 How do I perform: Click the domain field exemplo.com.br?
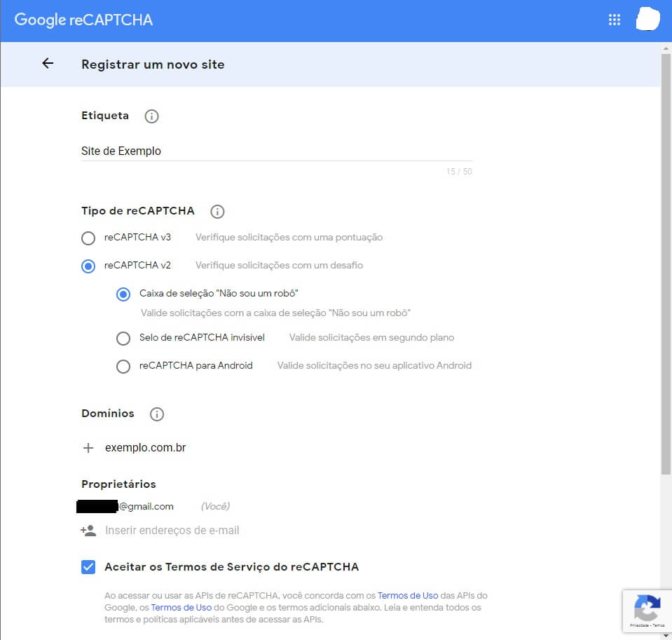146,447
